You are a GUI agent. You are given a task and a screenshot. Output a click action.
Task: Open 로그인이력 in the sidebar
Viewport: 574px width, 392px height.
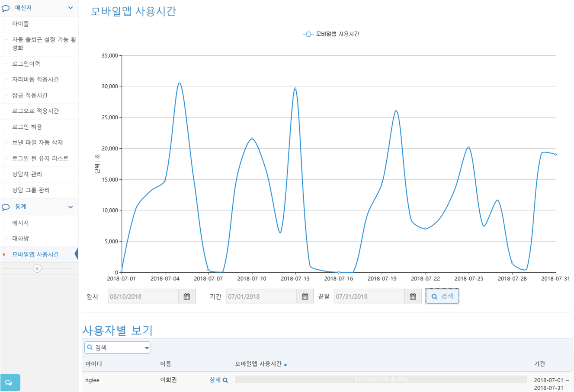click(26, 64)
